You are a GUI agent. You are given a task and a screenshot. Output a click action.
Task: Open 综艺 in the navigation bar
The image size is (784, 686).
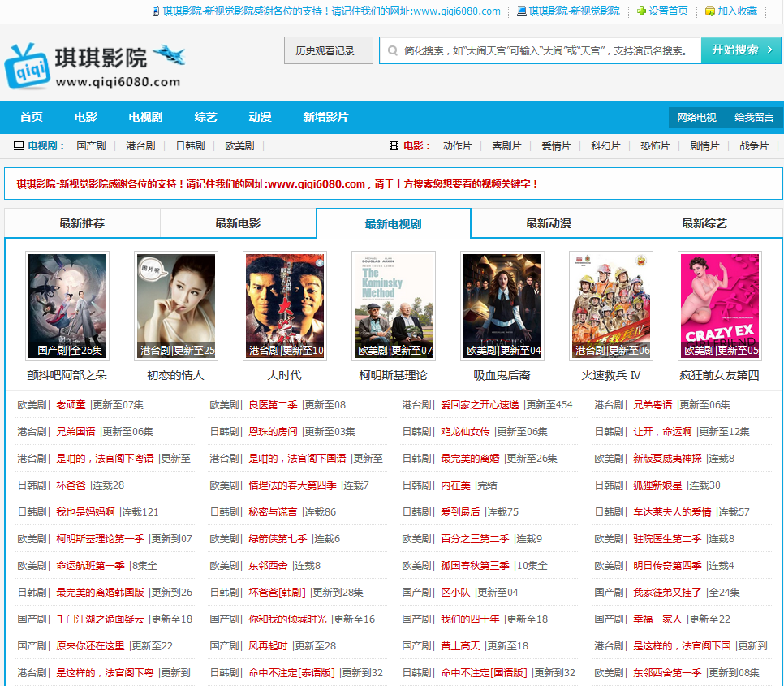(x=205, y=117)
